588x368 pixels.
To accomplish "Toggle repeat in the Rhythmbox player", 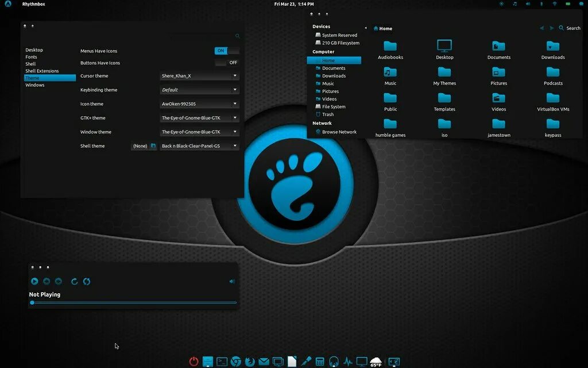I will 74,281.
